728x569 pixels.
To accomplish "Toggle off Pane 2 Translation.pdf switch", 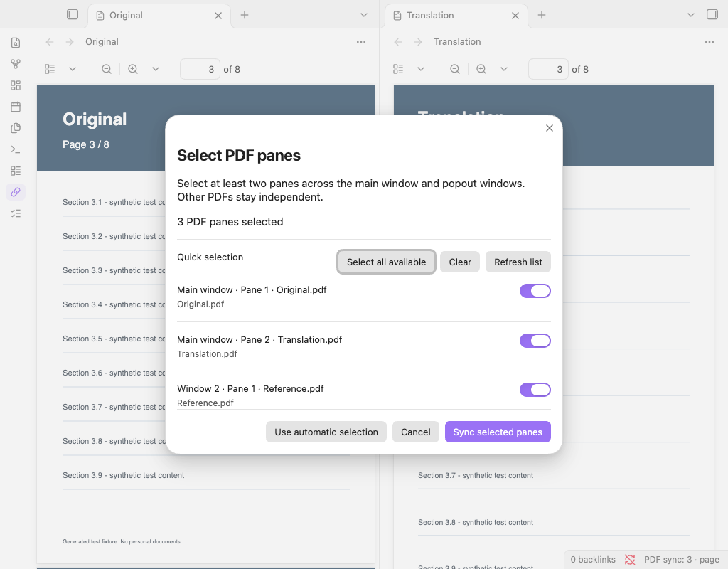I will point(535,341).
